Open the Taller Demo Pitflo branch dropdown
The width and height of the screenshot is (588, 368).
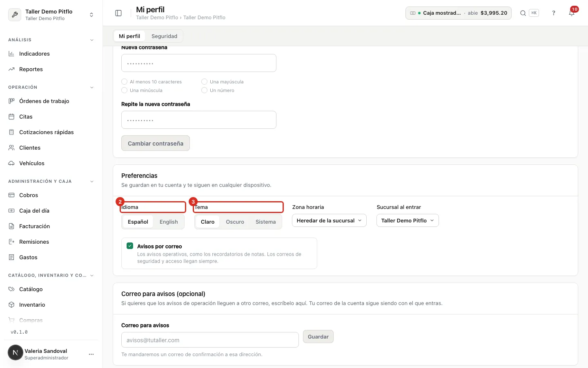tap(408, 220)
